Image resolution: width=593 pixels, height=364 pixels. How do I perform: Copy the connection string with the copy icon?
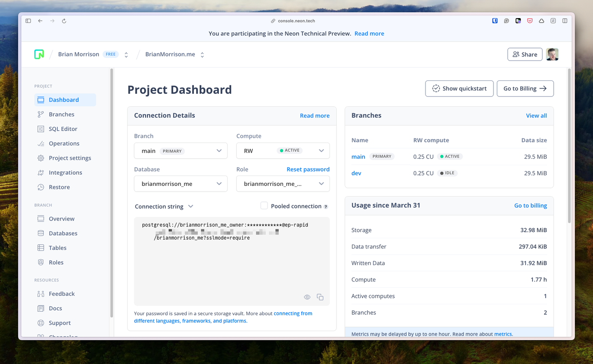tap(320, 297)
